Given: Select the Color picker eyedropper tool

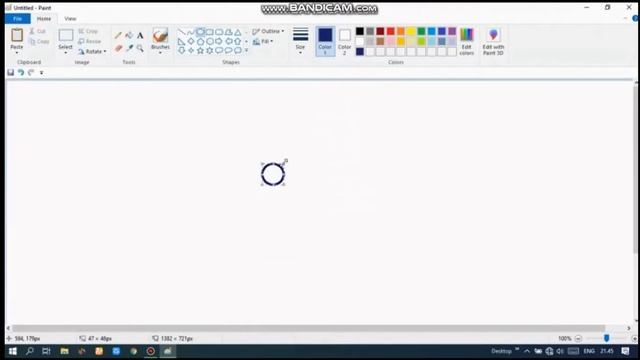Looking at the screenshot, I should coord(129,48).
